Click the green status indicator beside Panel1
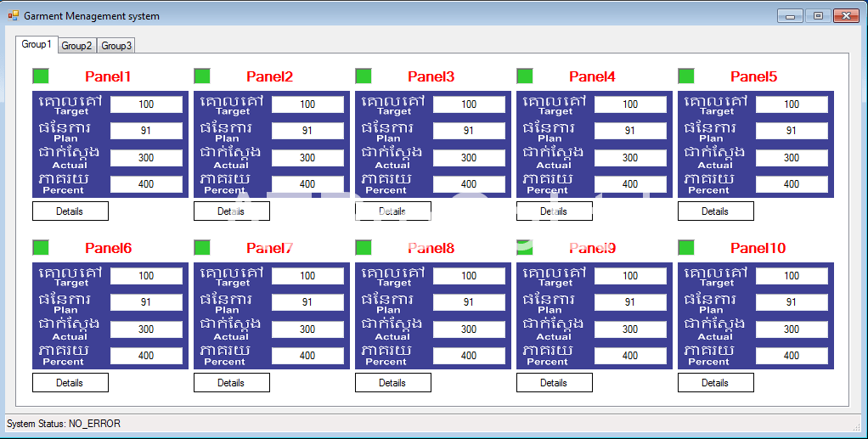868x439 pixels. 41,76
